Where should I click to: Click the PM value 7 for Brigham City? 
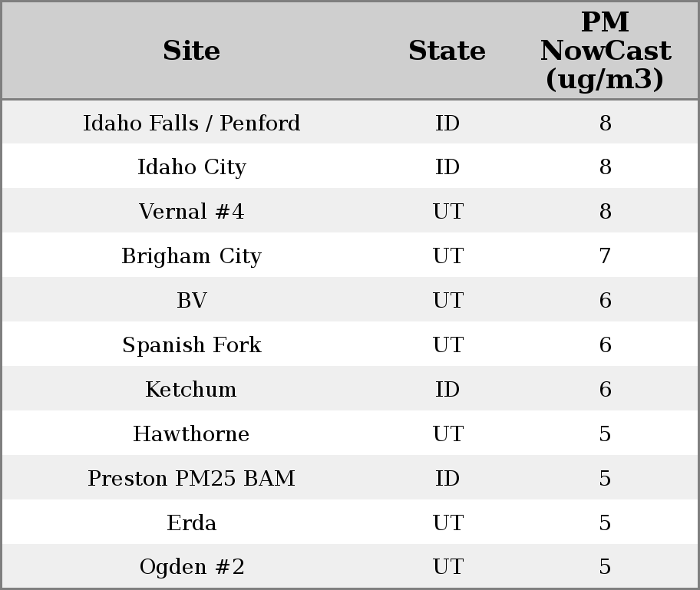click(605, 256)
